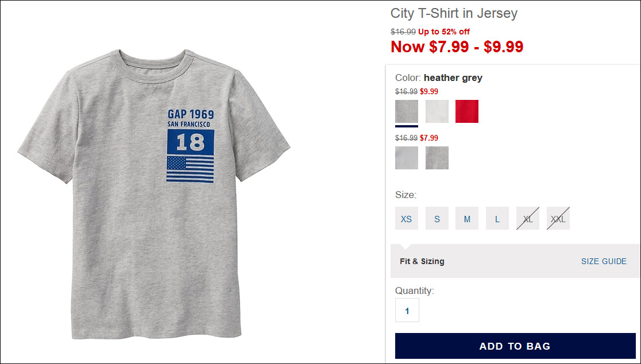Click the Color: heather grey label
641x364 pixels.
439,78
